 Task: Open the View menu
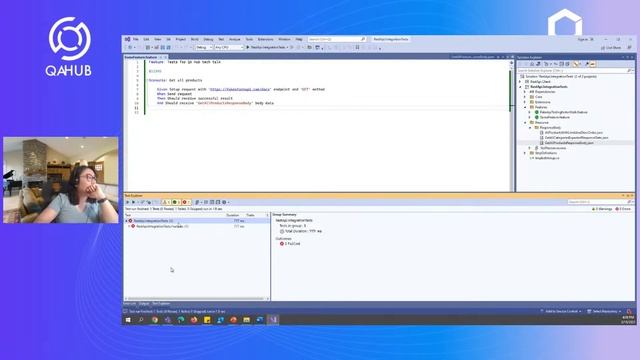pyautogui.click(x=158, y=39)
